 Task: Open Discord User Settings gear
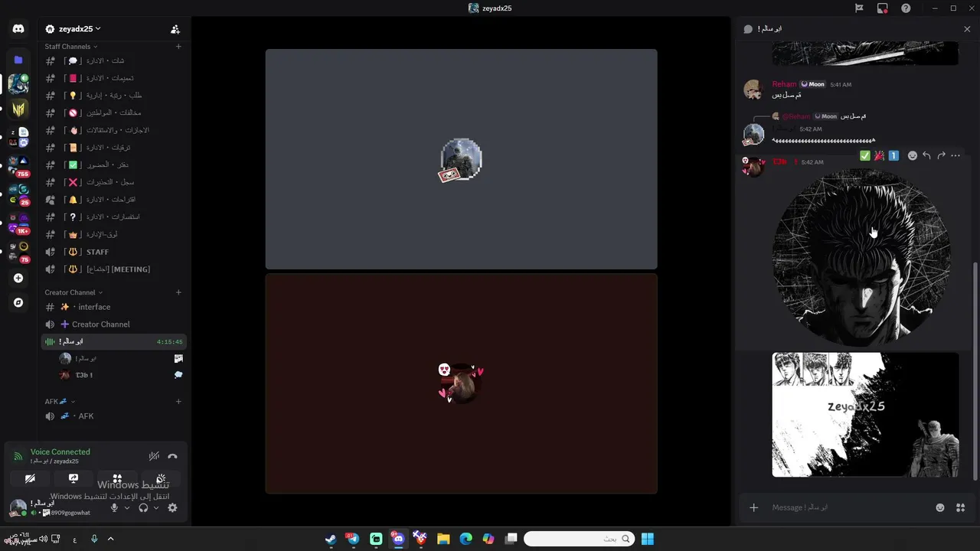pos(172,508)
